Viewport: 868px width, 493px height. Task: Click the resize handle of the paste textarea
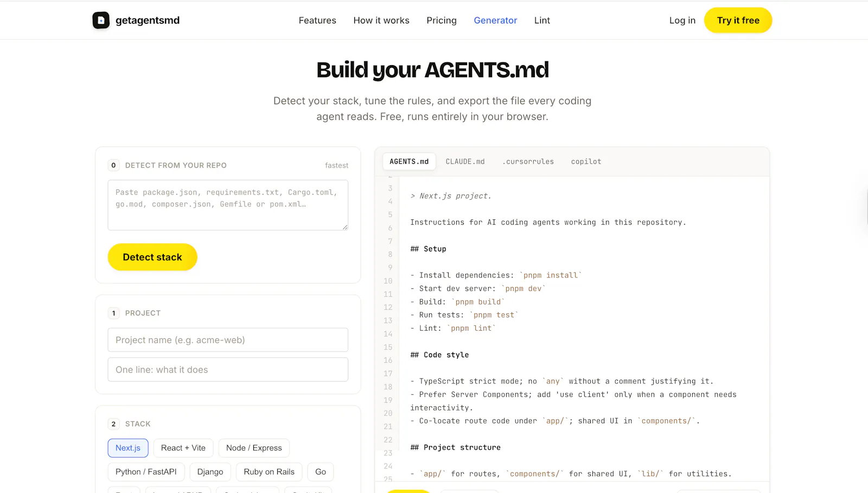point(345,227)
